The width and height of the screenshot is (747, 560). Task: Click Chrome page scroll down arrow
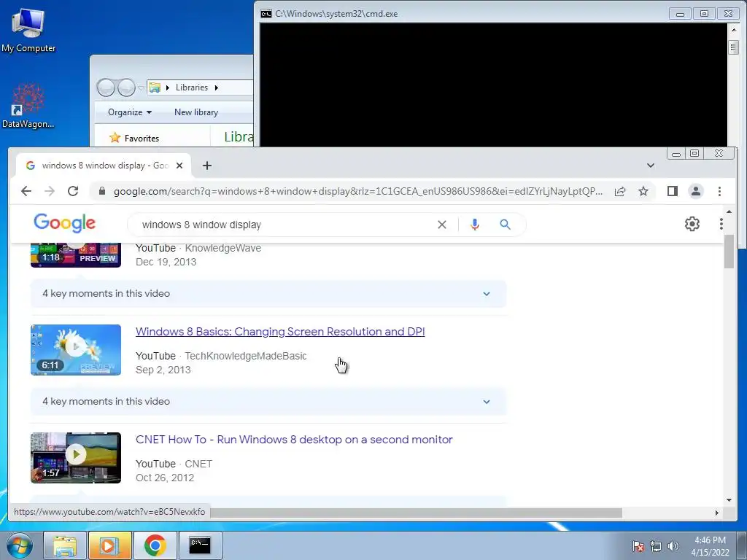729,500
